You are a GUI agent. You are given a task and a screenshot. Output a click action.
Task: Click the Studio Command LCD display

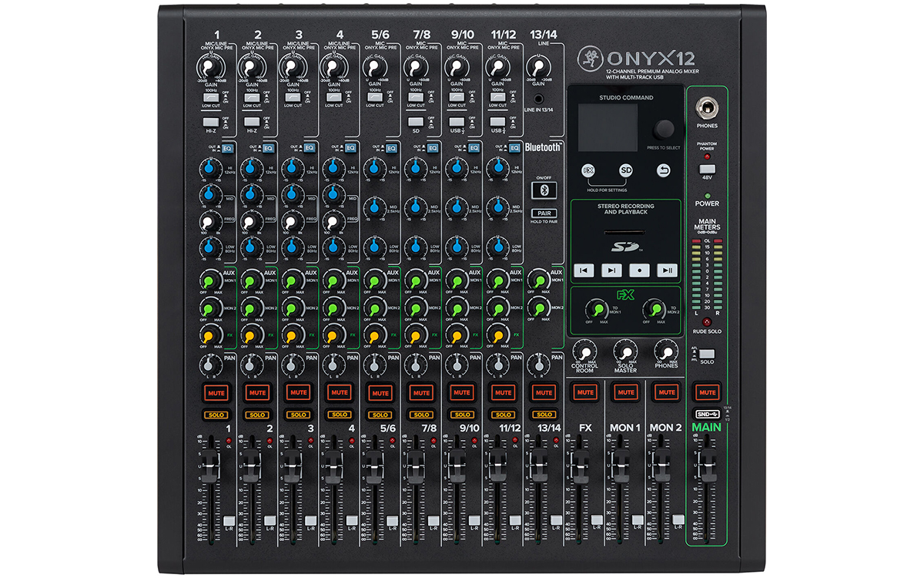[608, 127]
